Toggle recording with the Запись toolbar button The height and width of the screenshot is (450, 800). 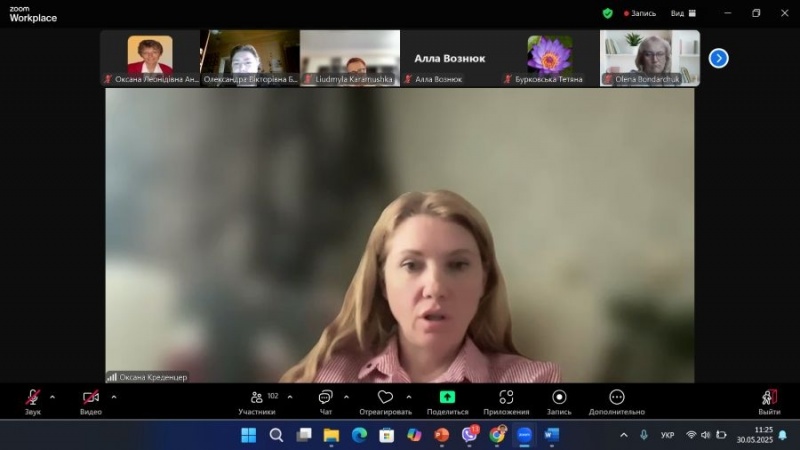coord(559,398)
